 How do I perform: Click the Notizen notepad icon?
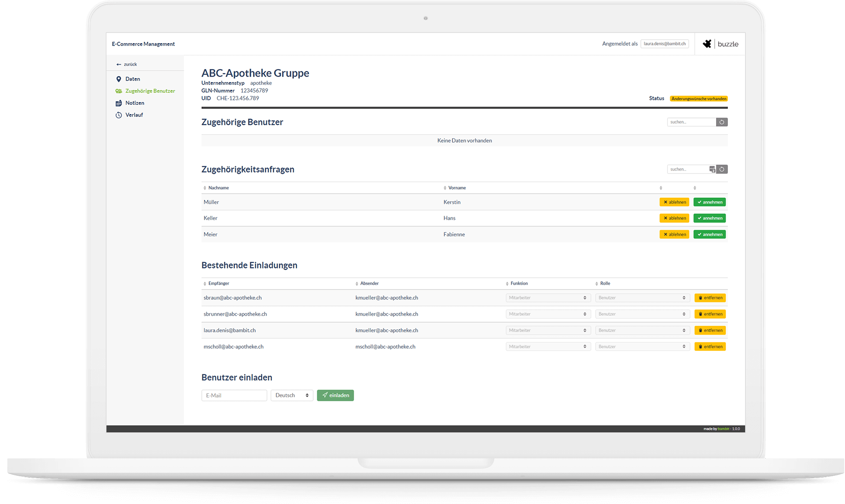click(118, 103)
